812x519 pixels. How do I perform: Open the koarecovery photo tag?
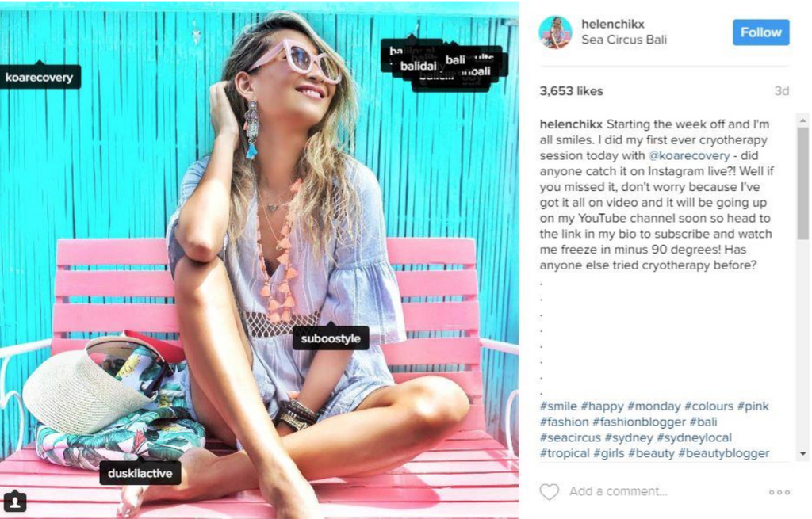pyautogui.click(x=40, y=77)
